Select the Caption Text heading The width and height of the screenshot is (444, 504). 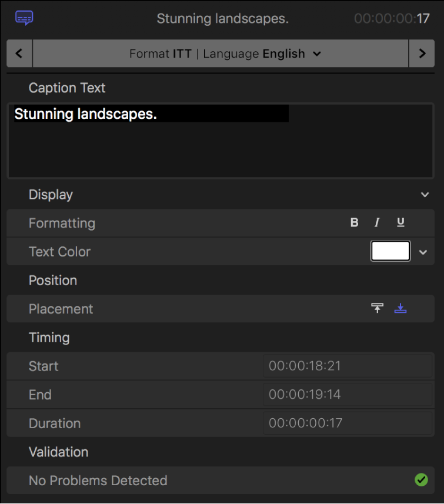click(66, 88)
